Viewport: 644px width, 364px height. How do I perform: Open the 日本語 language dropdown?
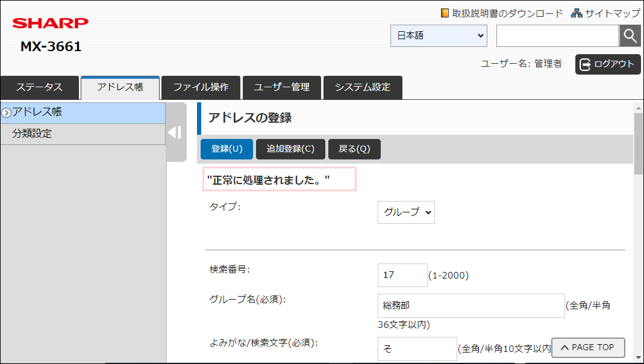[x=439, y=35]
